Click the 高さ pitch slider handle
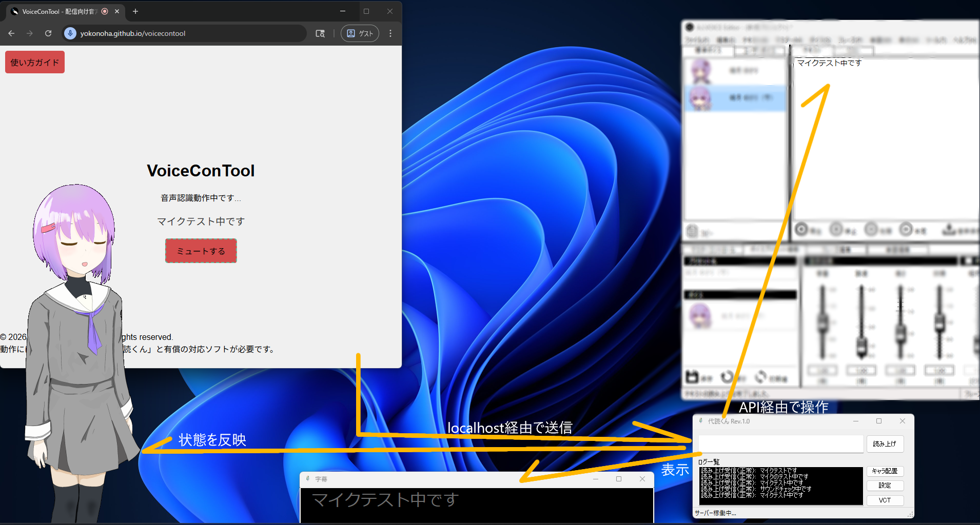The height and width of the screenshot is (525, 980). tap(900, 334)
